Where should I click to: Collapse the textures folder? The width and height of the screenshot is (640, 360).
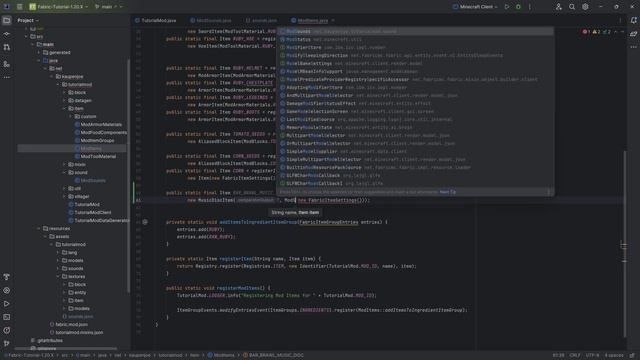click(58, 277)
